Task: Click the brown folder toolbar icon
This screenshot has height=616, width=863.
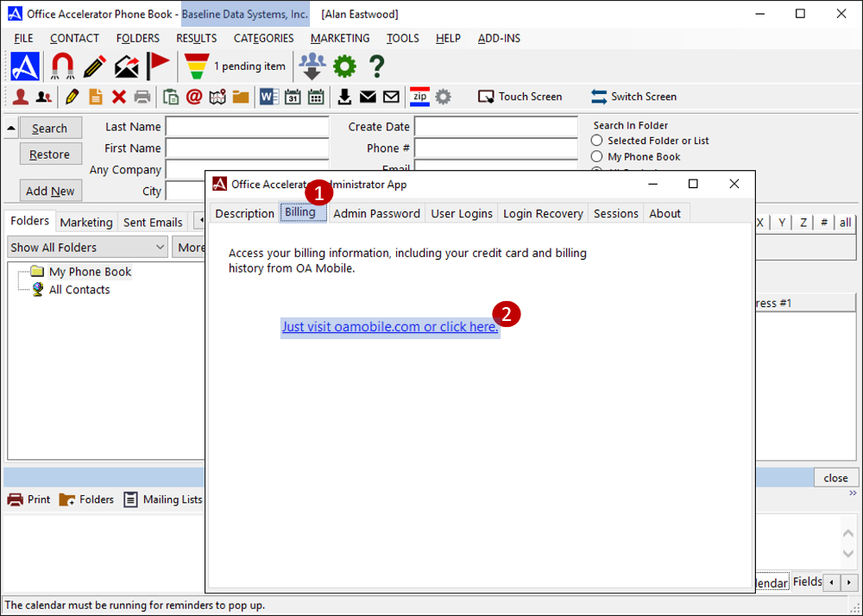Action: tap(241, 97)
